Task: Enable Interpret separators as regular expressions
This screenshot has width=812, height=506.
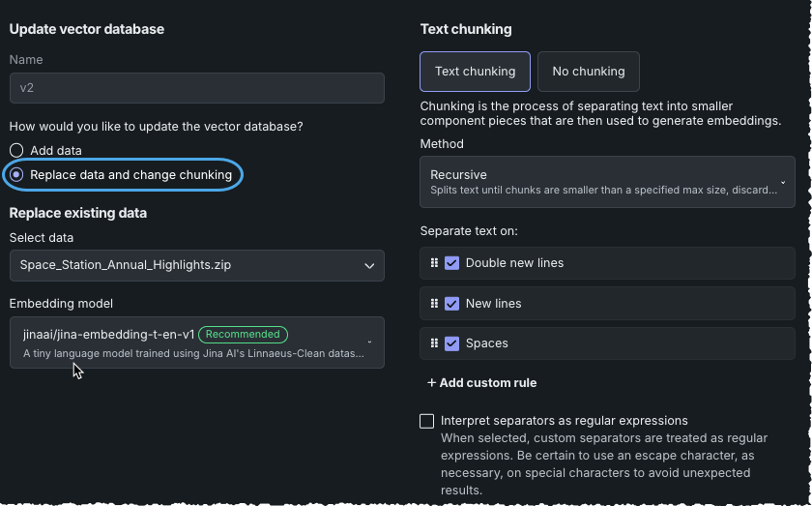Action: [x=427, y=421]
